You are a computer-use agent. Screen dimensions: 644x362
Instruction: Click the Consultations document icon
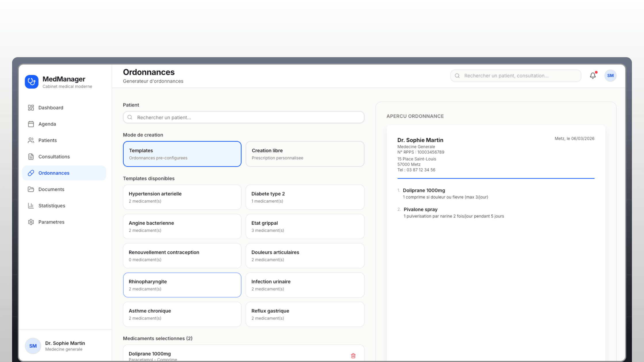coord(31,157)
